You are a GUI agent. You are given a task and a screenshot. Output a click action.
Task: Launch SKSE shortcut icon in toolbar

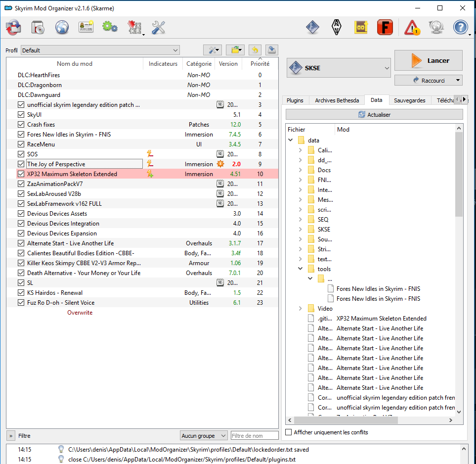click(312, 27)
